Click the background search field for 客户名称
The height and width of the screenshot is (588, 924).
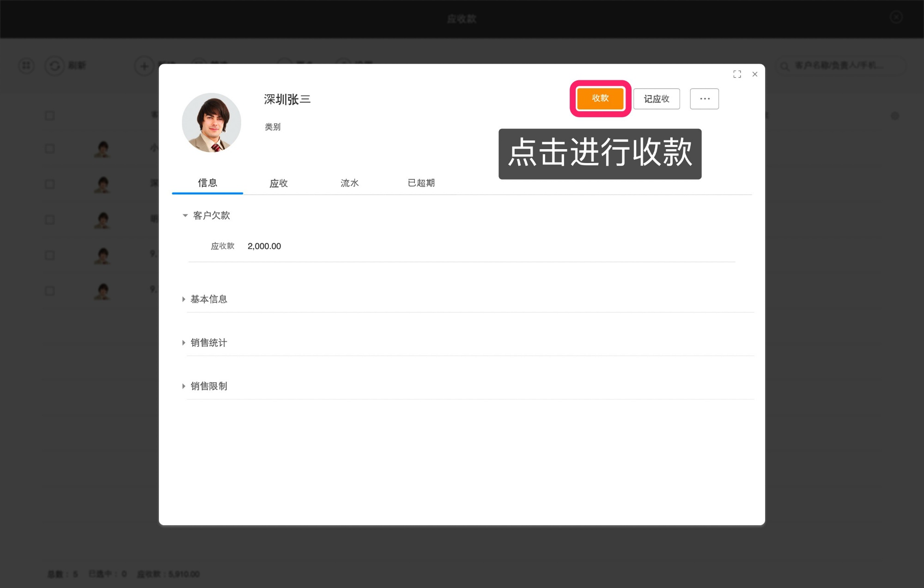(841, 66)
